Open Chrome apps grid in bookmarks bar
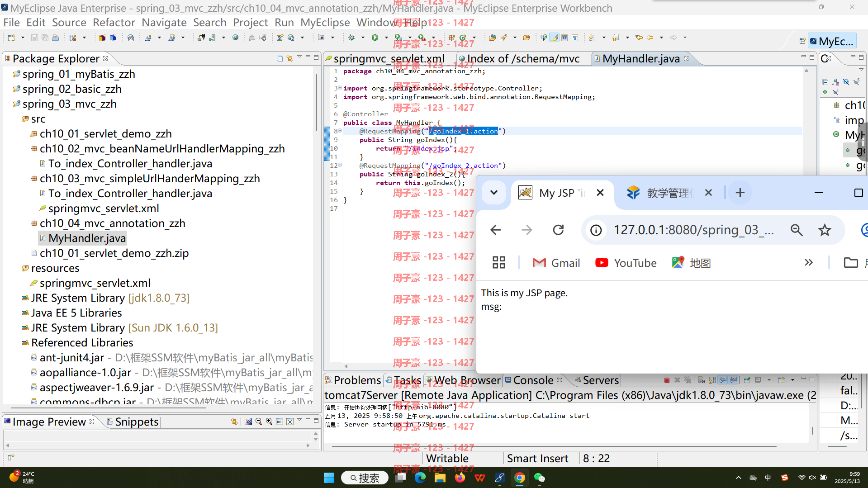This screenshot has height=488, width=868. coord(499,263)
